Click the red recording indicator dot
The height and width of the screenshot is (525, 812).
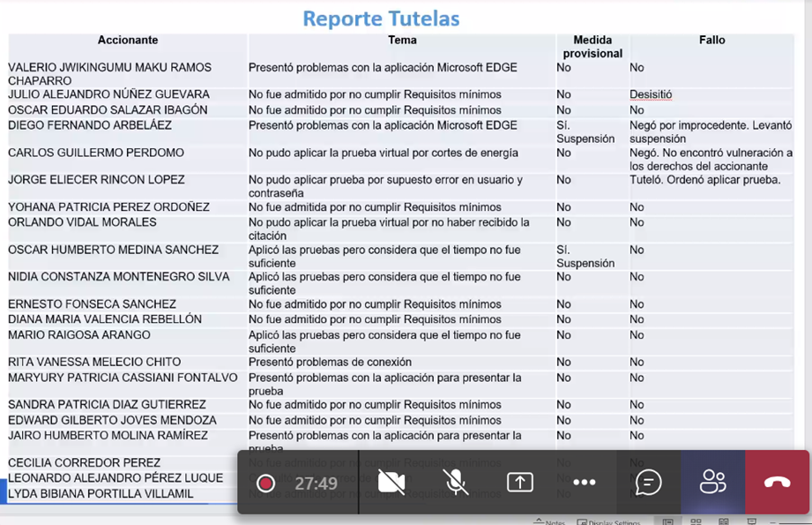265,484
